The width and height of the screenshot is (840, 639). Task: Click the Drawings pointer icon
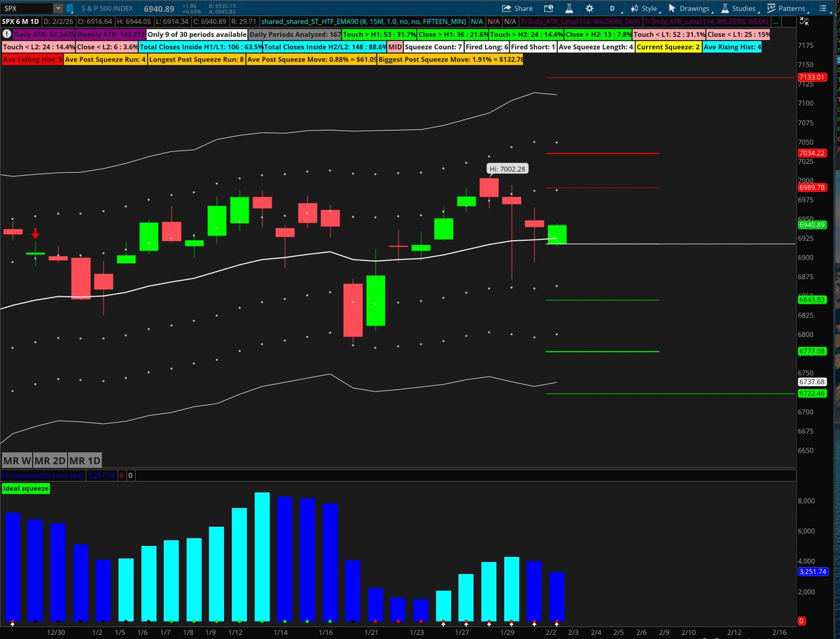pyautogui.click(x=672, y=8)
